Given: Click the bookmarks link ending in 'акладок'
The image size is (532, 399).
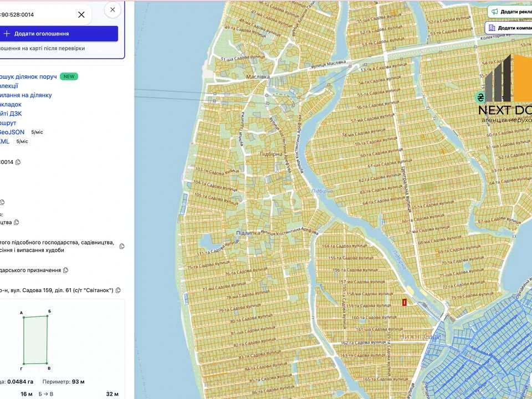Looking at the screenshot, I should pyautogui.click(x=11, y=105).
